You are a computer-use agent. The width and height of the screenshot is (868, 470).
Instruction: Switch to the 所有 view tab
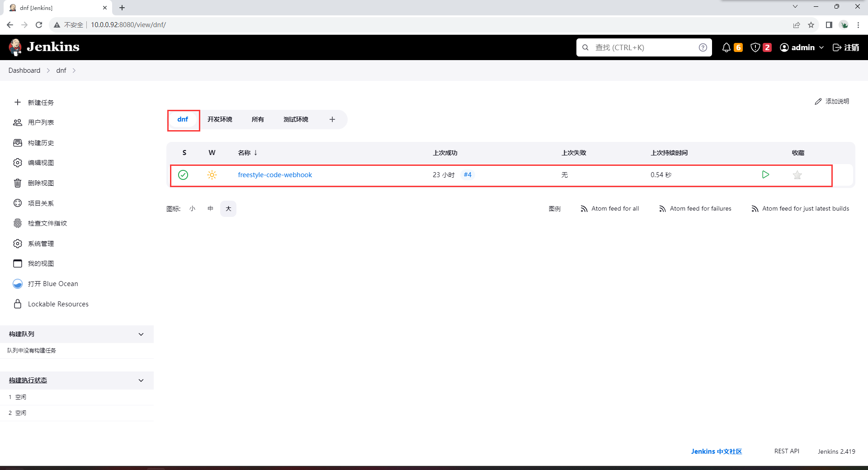[x=258, y=119]
